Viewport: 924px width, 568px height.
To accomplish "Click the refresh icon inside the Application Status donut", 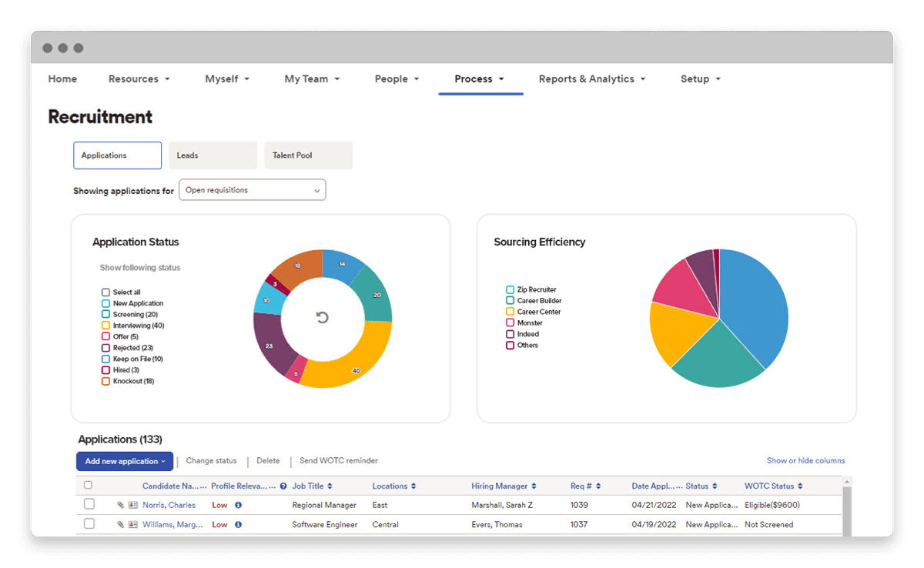I will (323, 318).
